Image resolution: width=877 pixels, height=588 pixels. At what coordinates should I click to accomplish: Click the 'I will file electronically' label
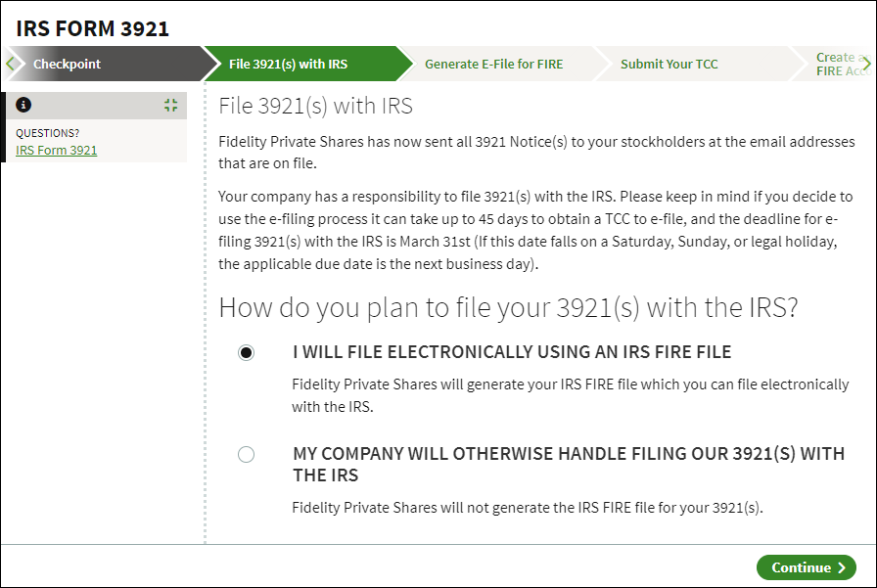click(x=512, y=352)
